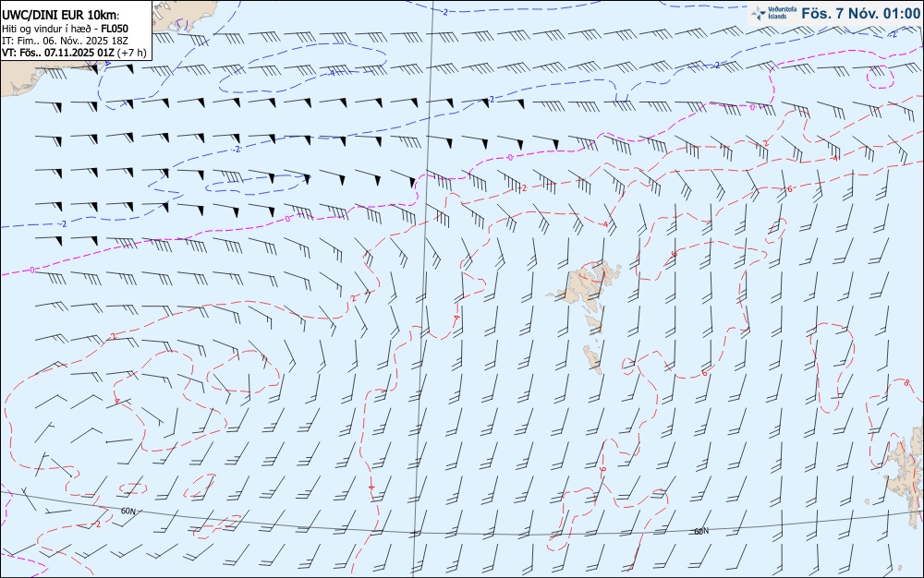Click the 'UWC/DINI EUR 10km:' title
924x578 pixels.
[x=61, y=17]
